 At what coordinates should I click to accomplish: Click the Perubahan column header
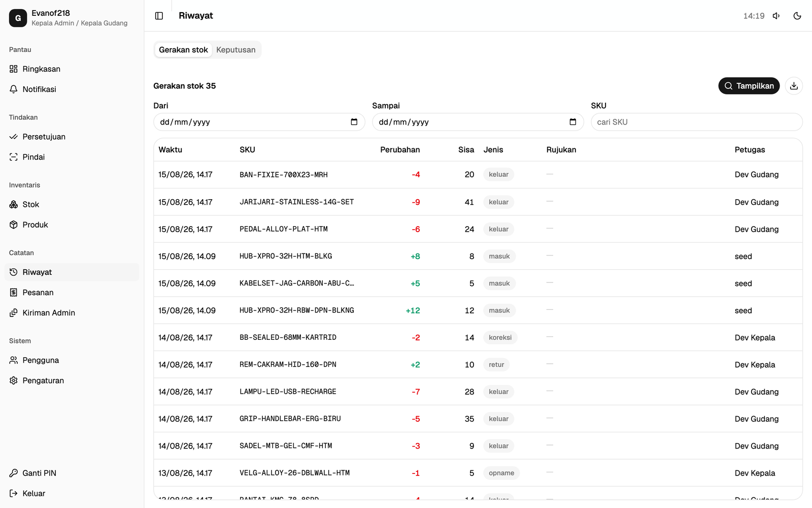400,150
